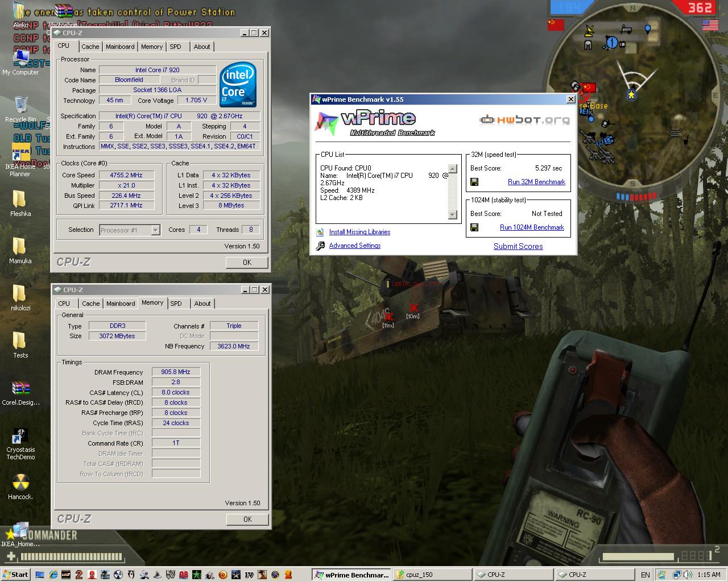Screen dimensions: 728x582
Task: Open the Mainboard tab in the bottom CPU-Z window
Action: pos(121,304)
